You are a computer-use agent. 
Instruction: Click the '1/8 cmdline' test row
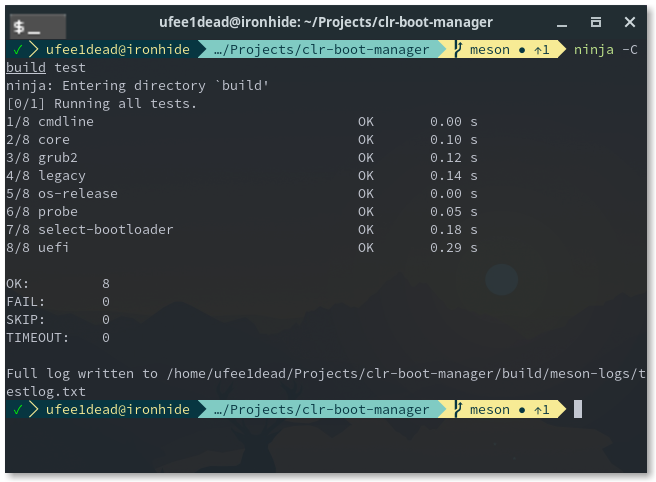coord(241,122)
